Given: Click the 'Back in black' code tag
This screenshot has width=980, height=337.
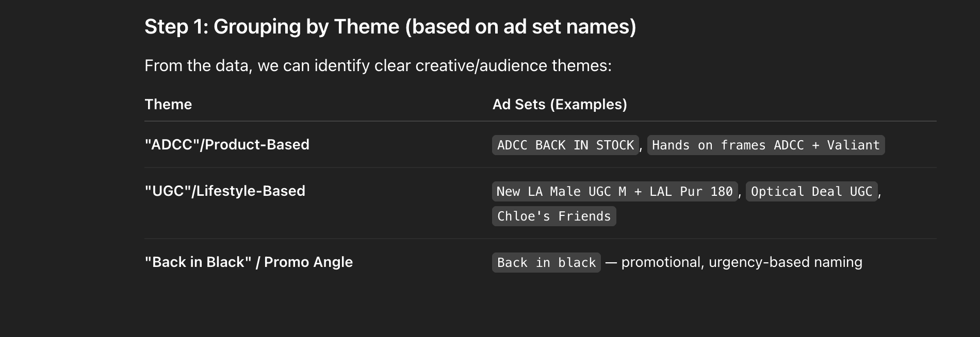Looking at the screenshot, I should pos(546,263).
